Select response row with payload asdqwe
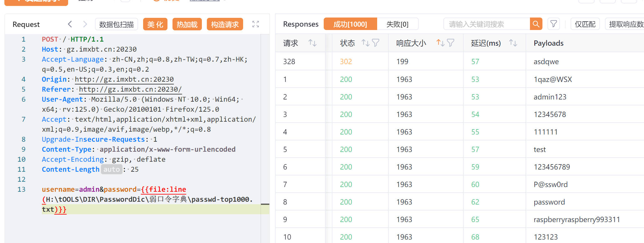Viewport: 644px width, 243px height. click(459, 62)
